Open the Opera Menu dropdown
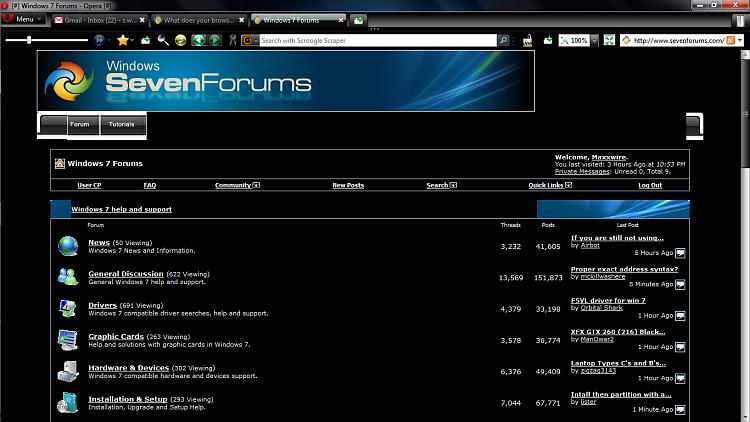Viewport: 750px width, 422px height. click(x=24, y=19)
